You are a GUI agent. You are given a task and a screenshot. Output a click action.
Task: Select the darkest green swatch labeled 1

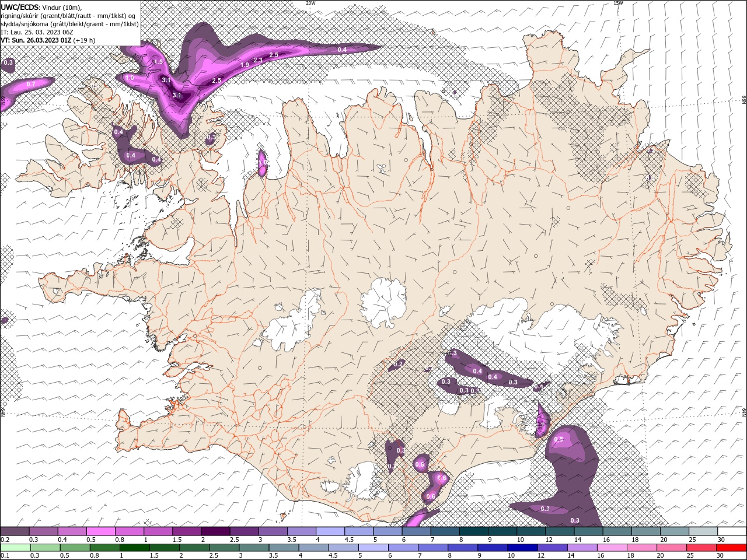[134, 548]
